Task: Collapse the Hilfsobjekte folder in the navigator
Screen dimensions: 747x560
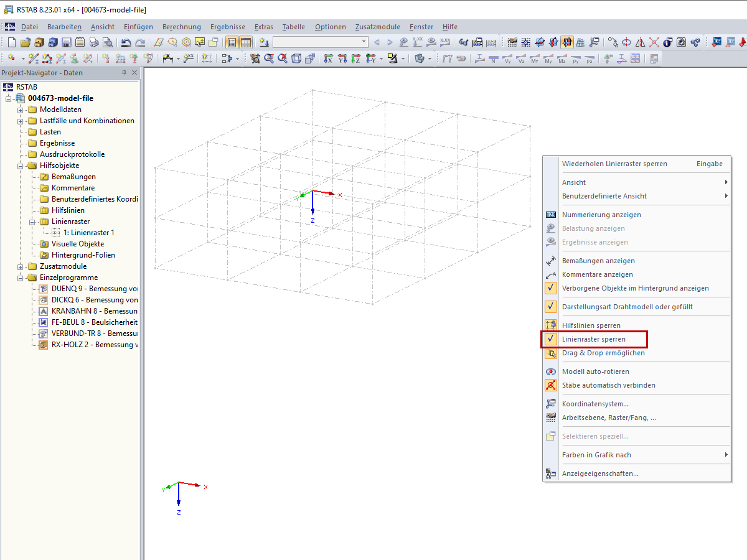Action: tap(19, 165)
